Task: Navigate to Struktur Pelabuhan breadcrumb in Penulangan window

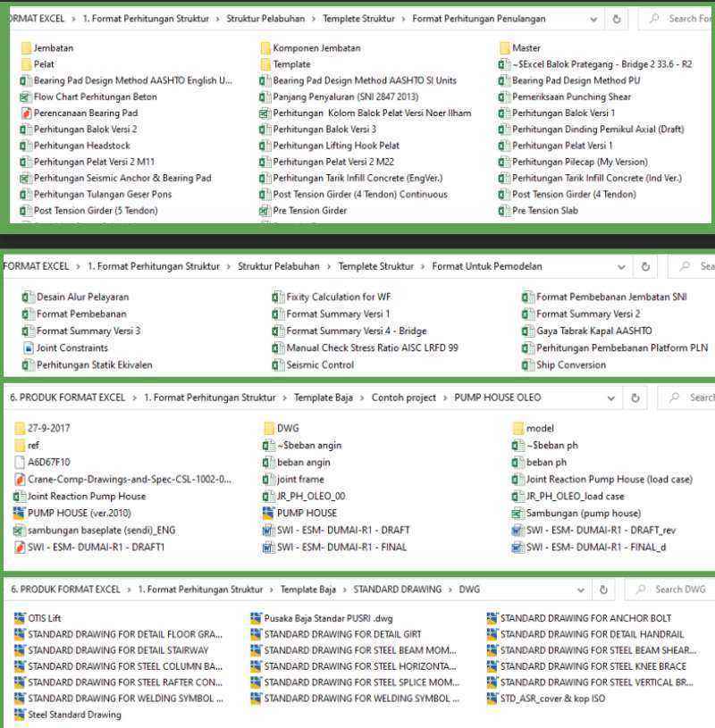Action: pos(265,19)
